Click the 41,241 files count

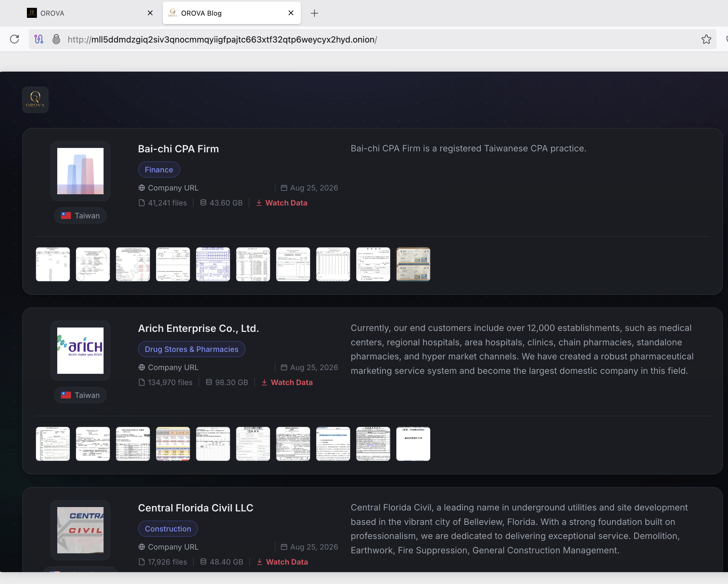click(x=163, y=203)
